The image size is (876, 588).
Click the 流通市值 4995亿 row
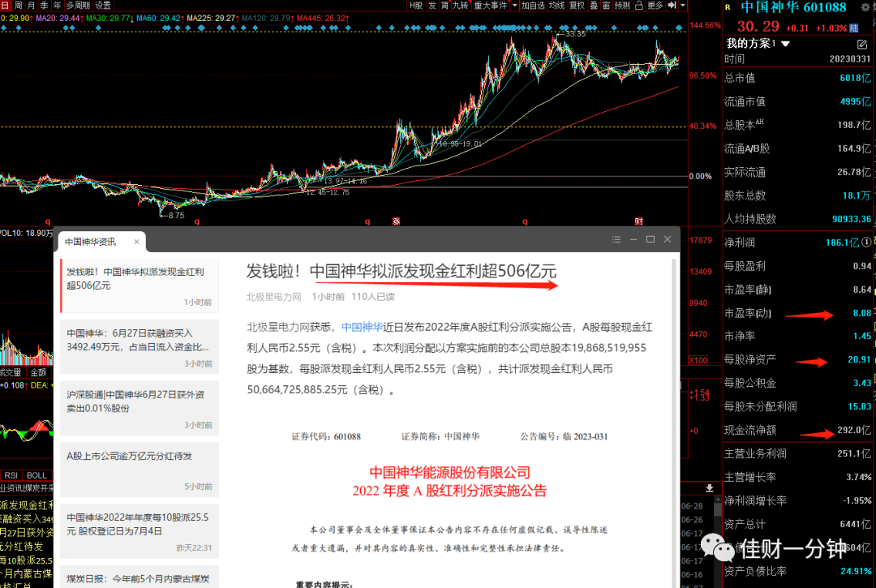pos(797,101)
